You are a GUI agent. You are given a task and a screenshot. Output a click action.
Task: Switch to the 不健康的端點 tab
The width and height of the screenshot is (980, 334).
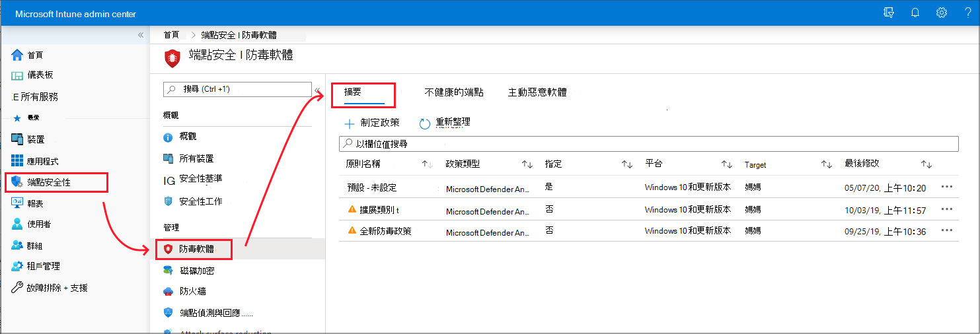pyautogui.click(x=454, y=92)
